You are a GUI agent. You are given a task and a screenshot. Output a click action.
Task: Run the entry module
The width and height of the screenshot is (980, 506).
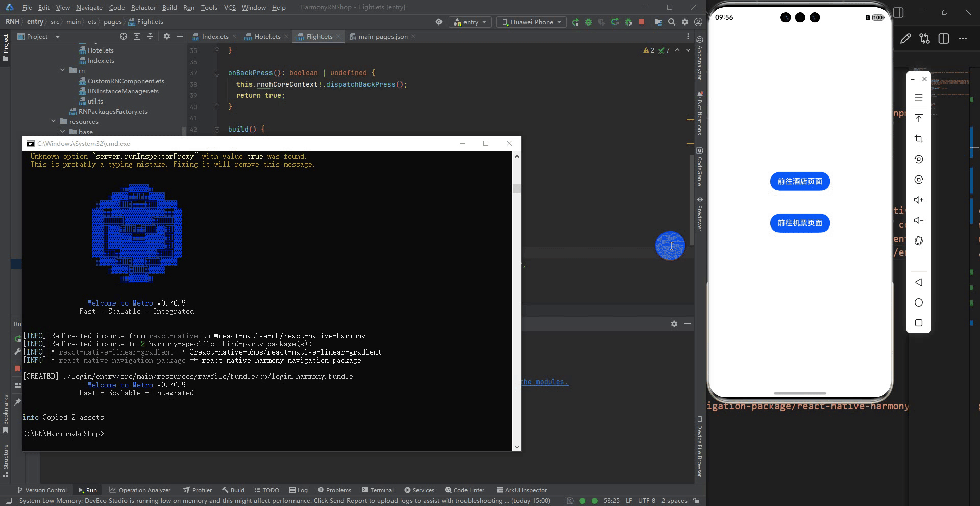(575, 22)
